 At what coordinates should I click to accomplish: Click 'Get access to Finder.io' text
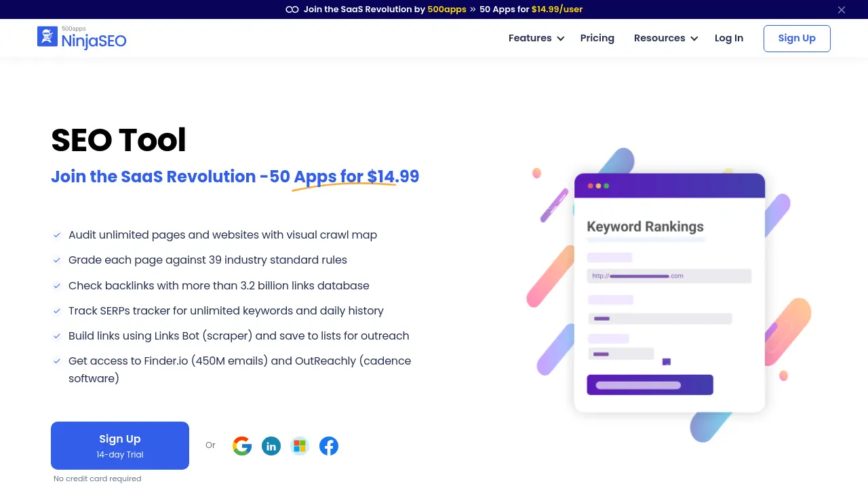(240, 369)
